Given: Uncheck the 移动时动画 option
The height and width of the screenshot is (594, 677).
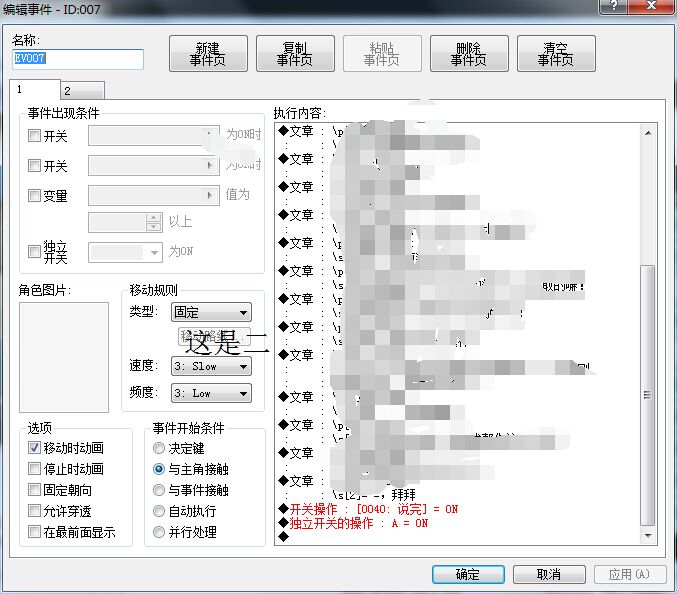Looking at the screenshot, I should click(x=34, y=447).
